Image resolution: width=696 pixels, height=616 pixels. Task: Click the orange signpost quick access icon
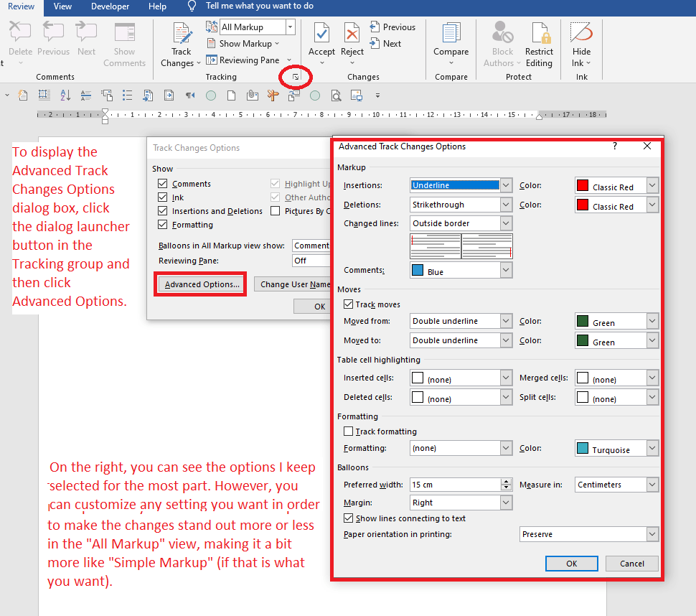(273, 95)
